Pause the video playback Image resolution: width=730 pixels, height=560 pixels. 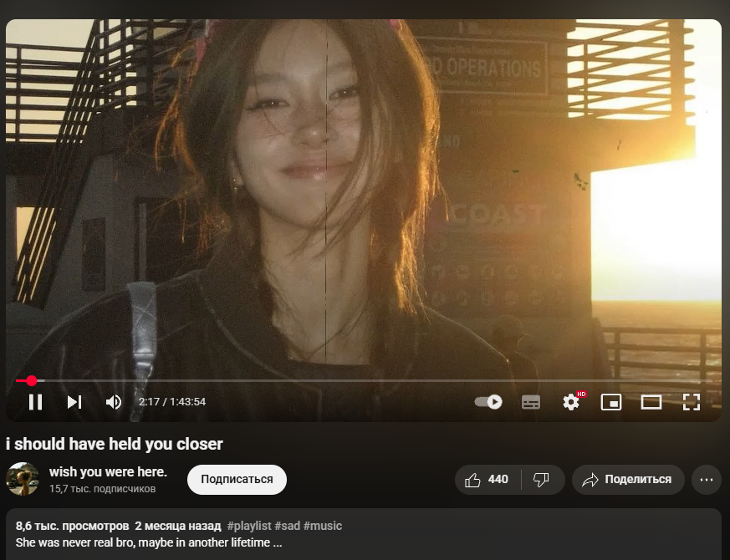[x=35, y=402]
